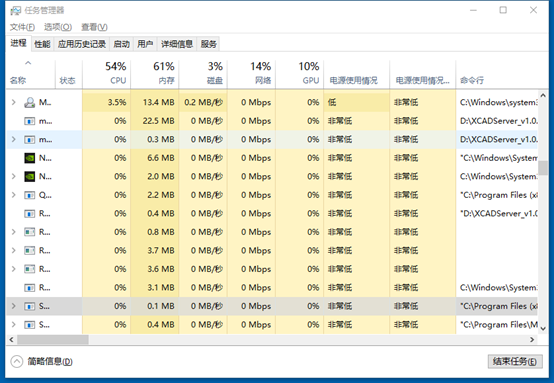Screen dimensions: 554x383
Task: Open the 查看(V) menu
Action: (x=94, y=27)
